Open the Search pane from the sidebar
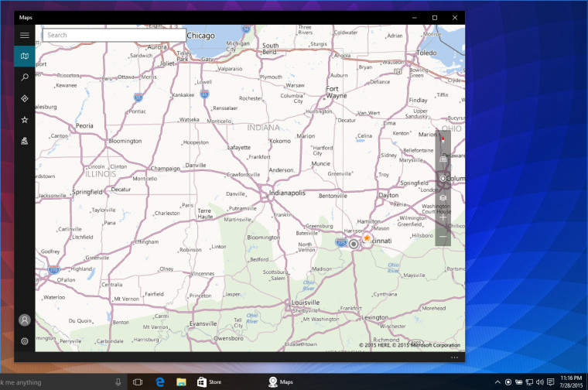 (x=25, y=77)
